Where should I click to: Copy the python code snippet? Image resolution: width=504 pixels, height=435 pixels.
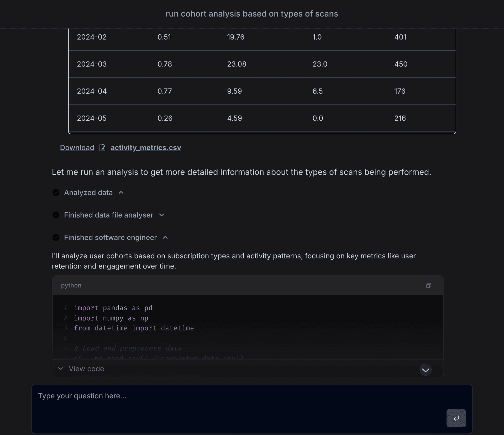point(428,285)
